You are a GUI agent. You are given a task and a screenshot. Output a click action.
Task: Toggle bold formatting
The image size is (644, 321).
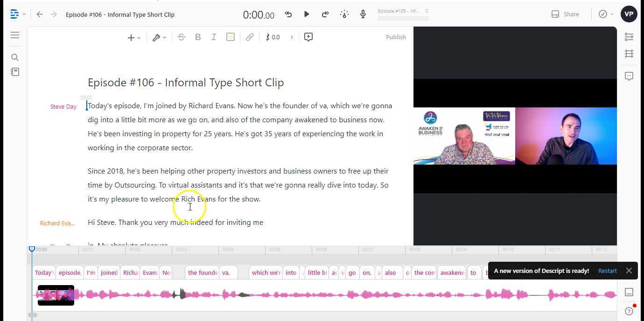(198, 37)
